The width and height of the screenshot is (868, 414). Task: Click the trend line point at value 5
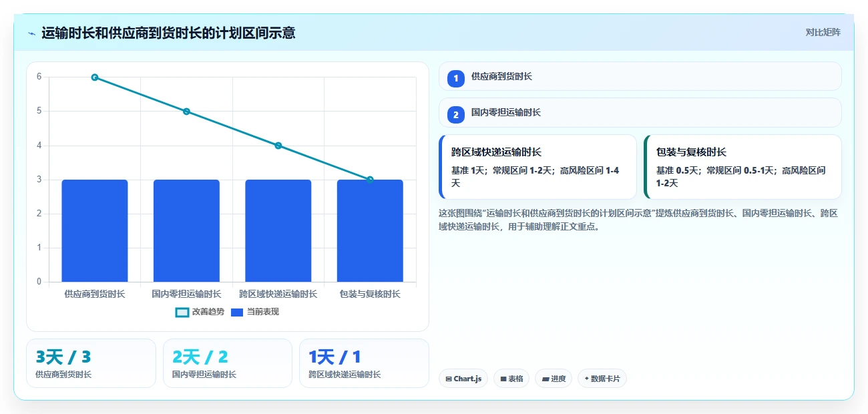[x=186, y=112]
